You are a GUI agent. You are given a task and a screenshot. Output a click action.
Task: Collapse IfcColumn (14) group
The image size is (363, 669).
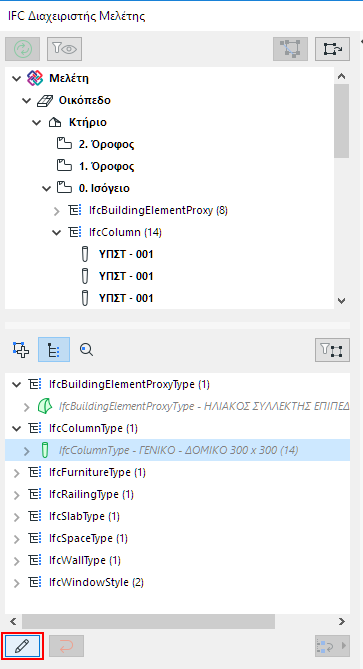point(57,233)
